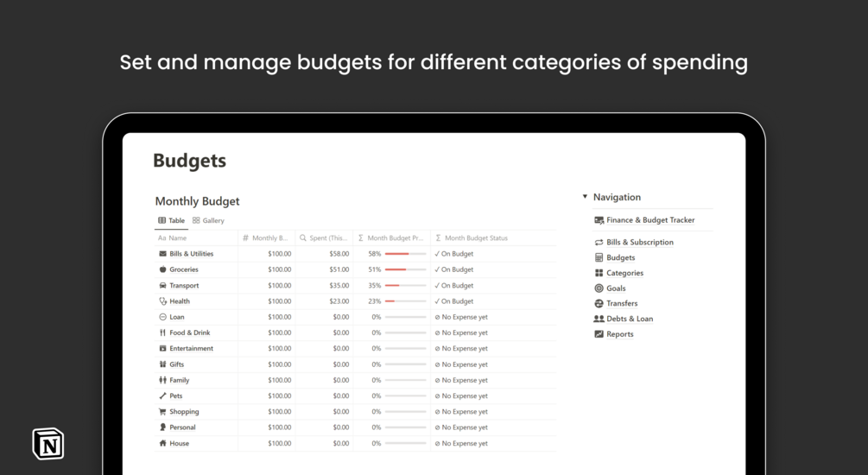868x475 pixels.
Task: Click the Notion logo icon
Action: 48,444
